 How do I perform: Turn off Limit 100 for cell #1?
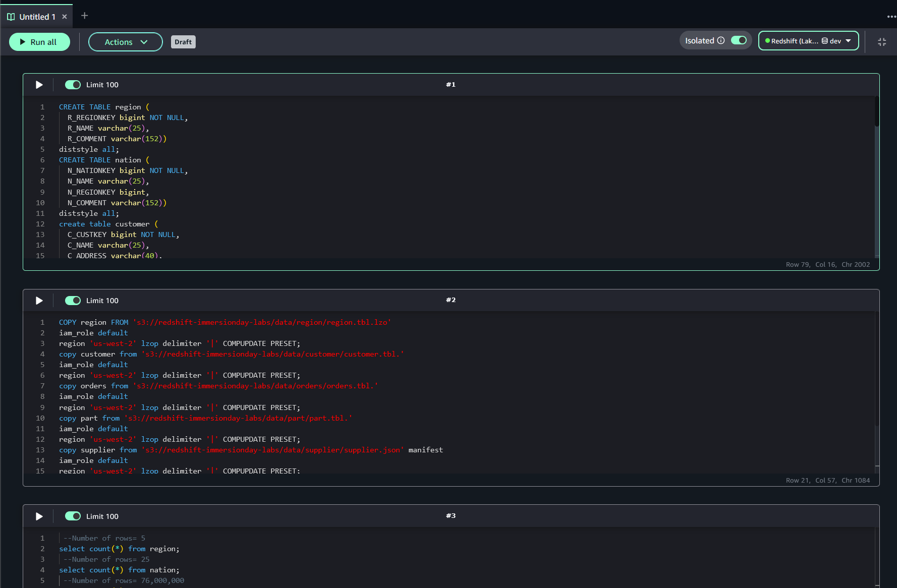tap(73, 85)
